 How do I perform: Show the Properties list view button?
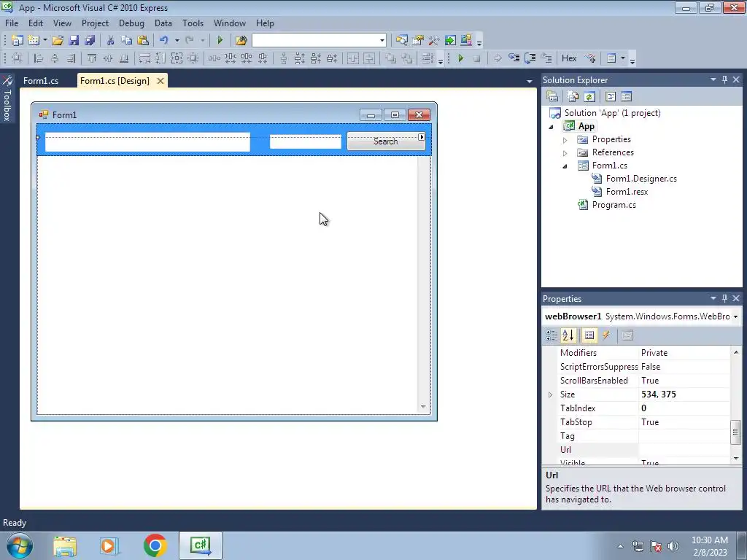pos(589,335)
